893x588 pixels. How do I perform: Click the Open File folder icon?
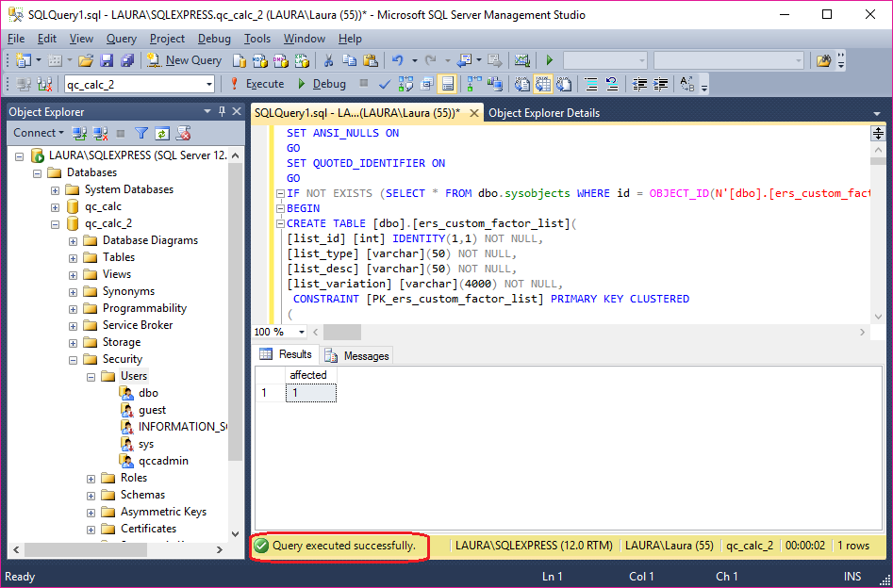pos(86,60)
